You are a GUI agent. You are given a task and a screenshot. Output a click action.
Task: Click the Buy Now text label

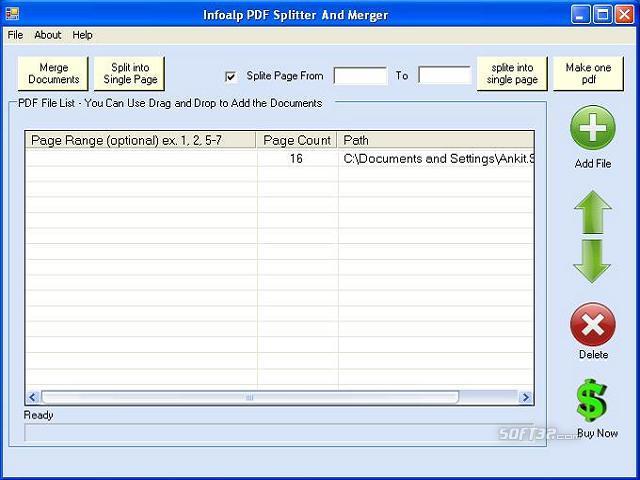pos(597,433)
